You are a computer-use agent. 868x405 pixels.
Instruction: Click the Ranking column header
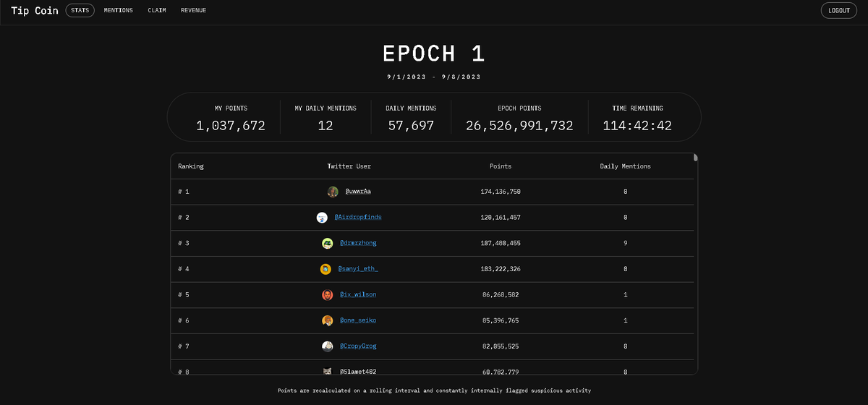[191, 166]
